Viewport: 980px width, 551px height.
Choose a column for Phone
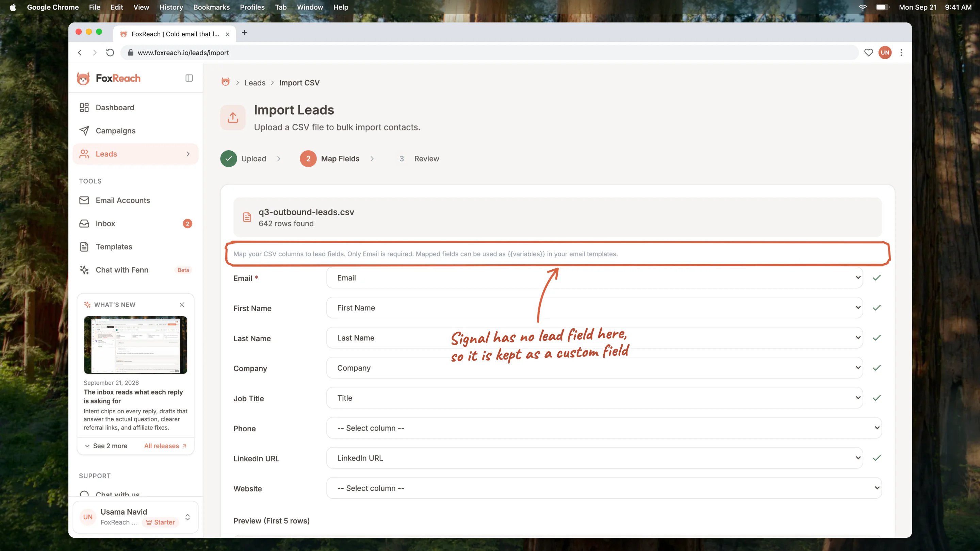[604, 428]
